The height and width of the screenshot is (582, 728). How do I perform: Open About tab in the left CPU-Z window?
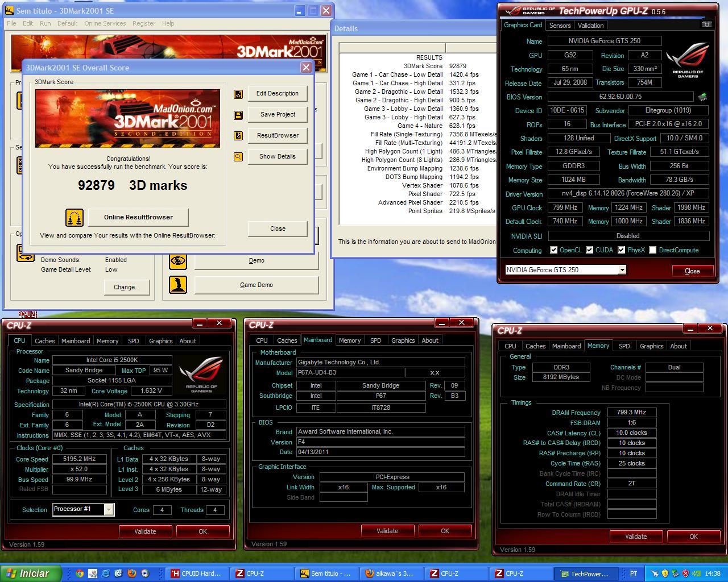(x=188, y=341)
